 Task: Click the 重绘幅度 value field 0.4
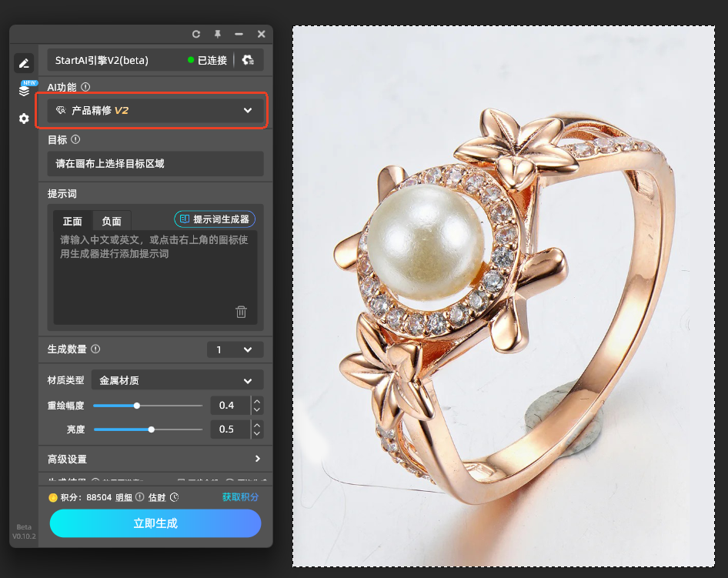click(230, 406)
